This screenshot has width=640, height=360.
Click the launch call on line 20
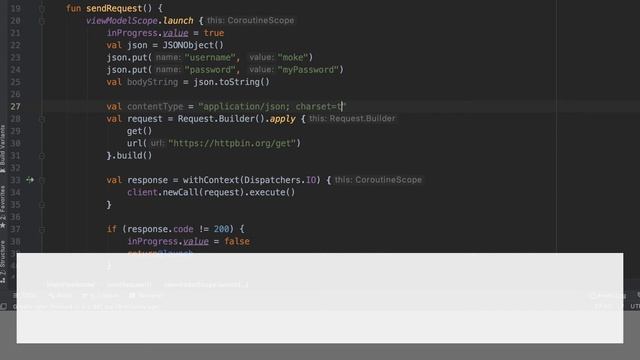[x=178, y=20]
